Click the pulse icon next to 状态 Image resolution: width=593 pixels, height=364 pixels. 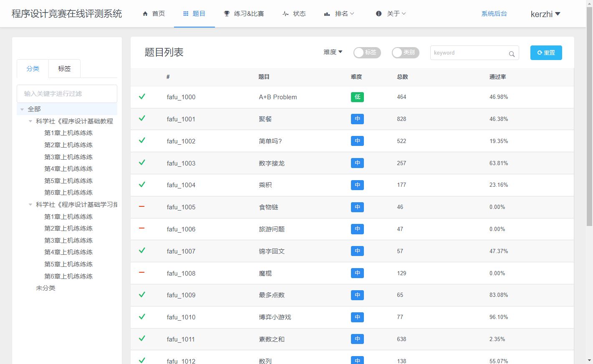[285, 14]
